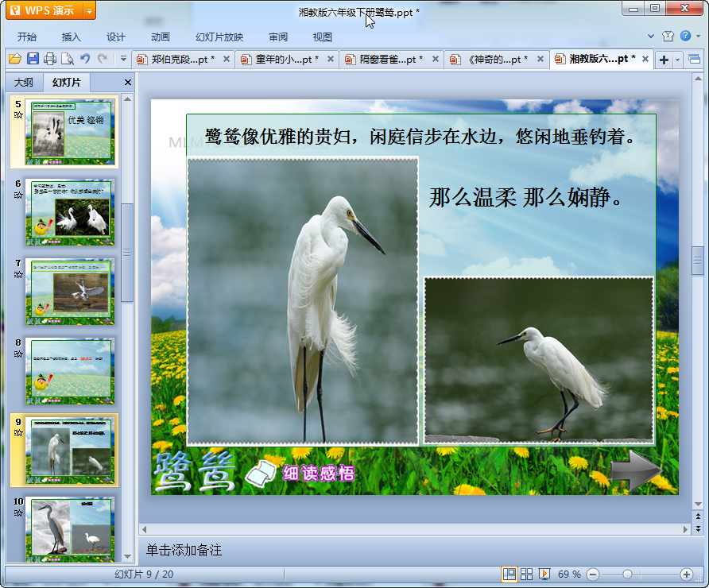Click the zoom slider handle
The height and width of the screenshot is (588, 709).
click(x=627, y=574)
